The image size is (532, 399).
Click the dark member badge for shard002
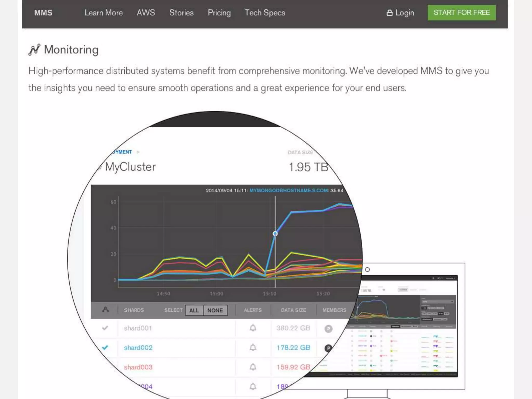(328, 348)
